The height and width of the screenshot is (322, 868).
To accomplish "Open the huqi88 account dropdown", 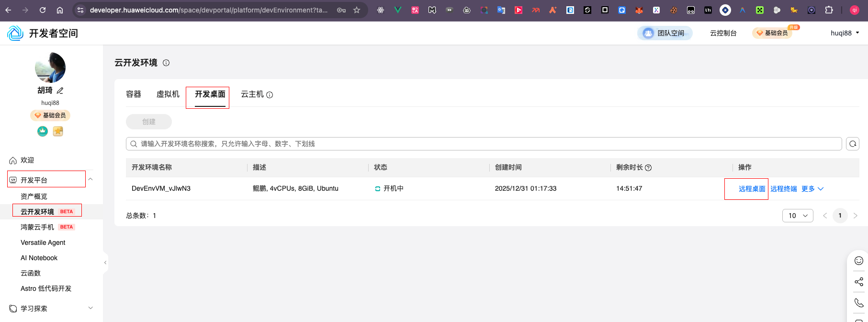I will point(845,33).
